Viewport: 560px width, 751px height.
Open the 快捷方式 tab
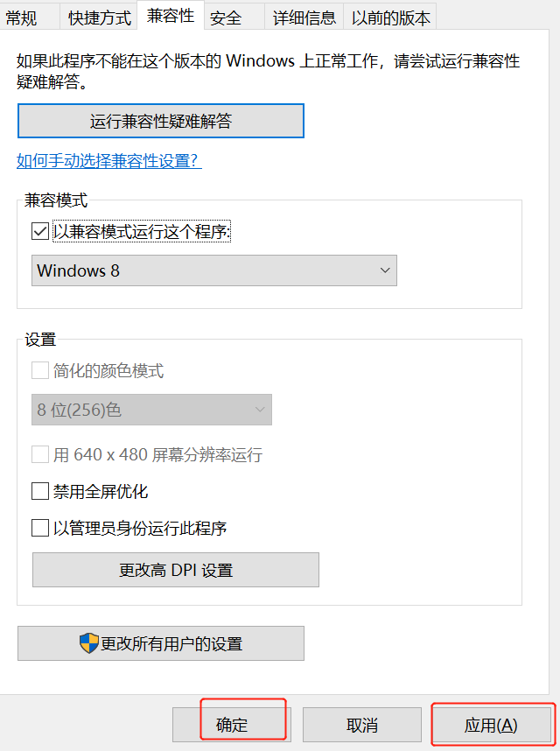tap(100, 17)
